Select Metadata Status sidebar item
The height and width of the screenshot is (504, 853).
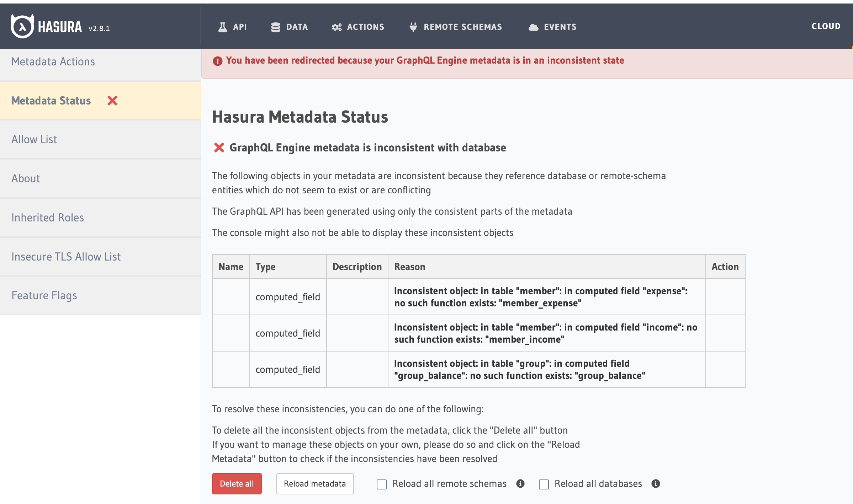[100, 101]
